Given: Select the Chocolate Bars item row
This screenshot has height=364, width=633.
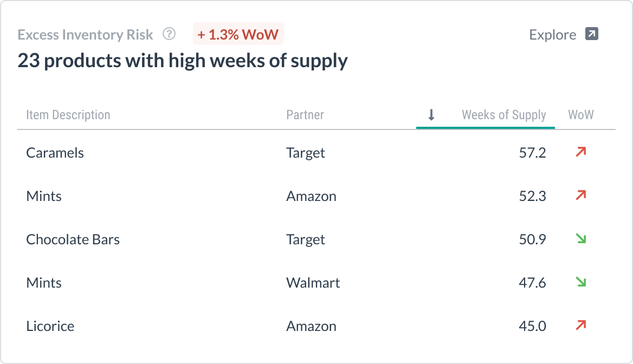Looking at the screenshot, I should tap(73, 239).
